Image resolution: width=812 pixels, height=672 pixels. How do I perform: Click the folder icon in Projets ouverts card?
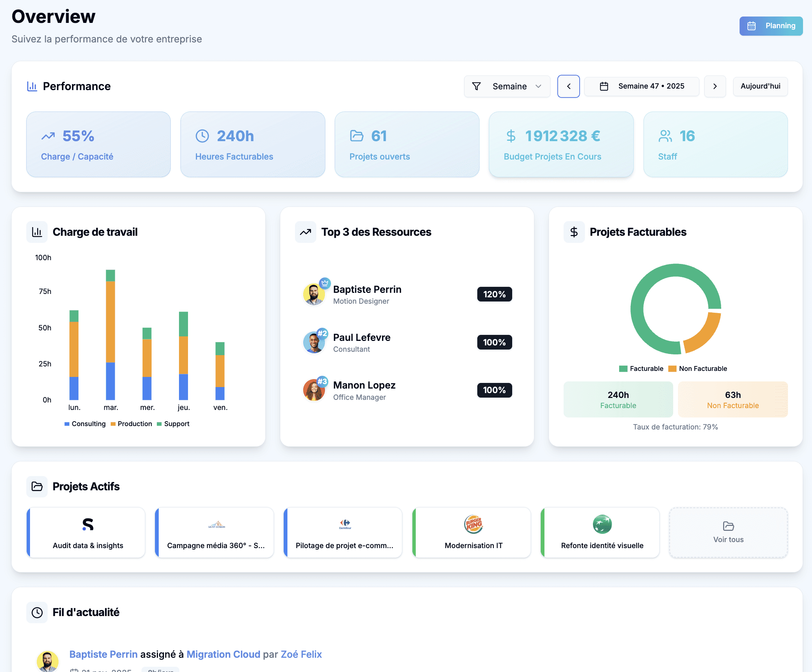click(356, 136)
